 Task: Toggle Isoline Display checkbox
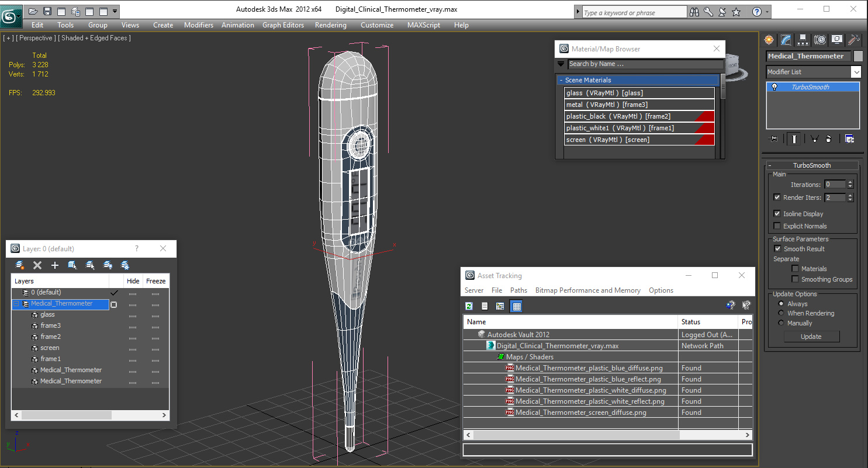777,214
